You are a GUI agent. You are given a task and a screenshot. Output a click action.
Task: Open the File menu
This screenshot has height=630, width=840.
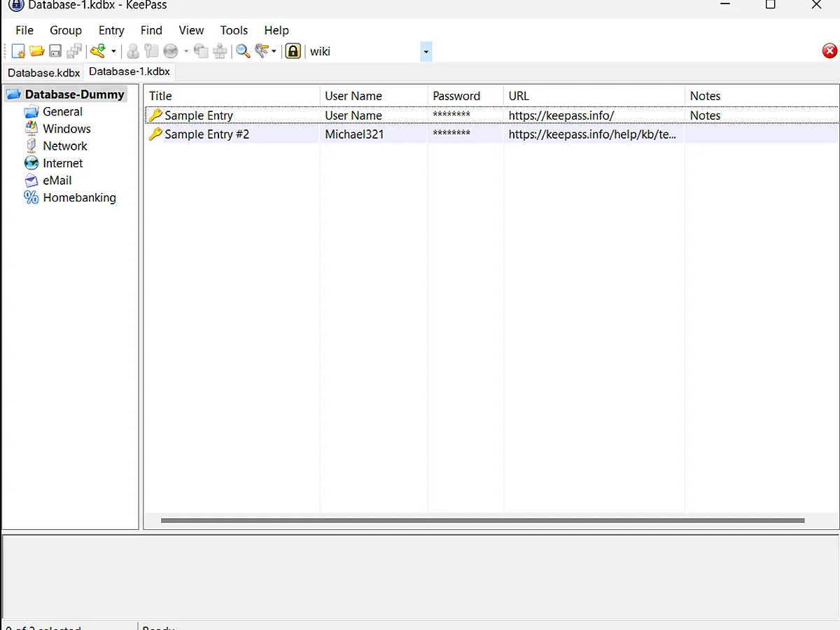(x=24, y=30)
